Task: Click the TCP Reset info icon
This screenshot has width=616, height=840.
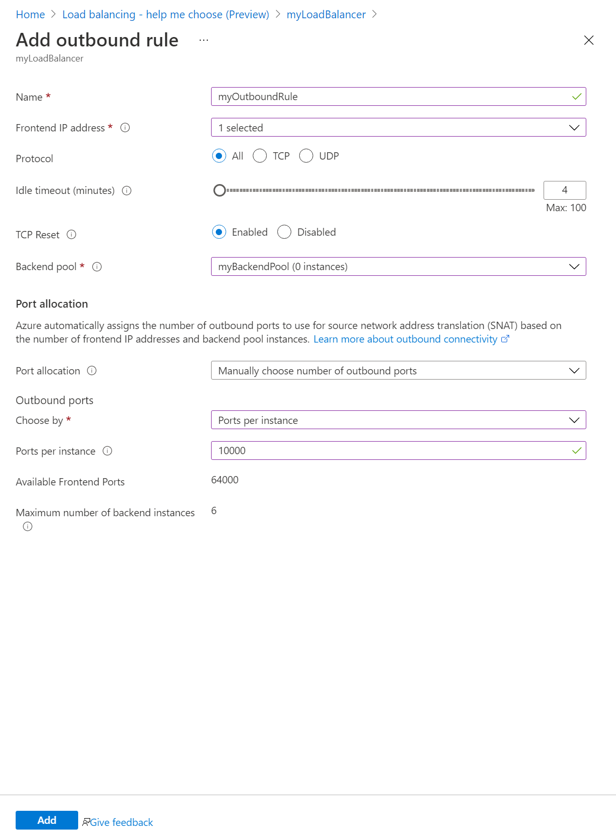Action: [x=72, y=235]
